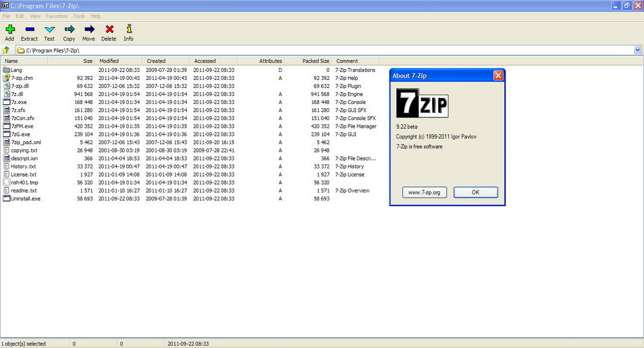Click the Add toolbar icon

pyautogui.click(x=10, y=30)
